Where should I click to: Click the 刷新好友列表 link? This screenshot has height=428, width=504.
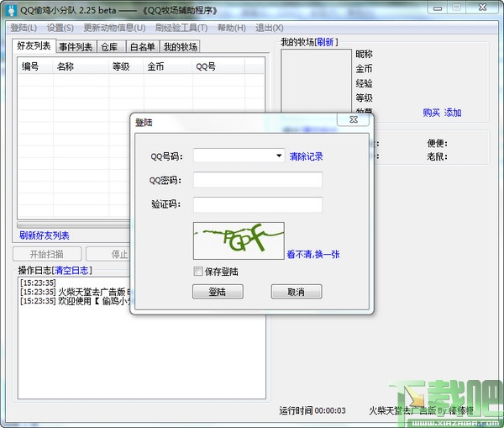point(45,235)
